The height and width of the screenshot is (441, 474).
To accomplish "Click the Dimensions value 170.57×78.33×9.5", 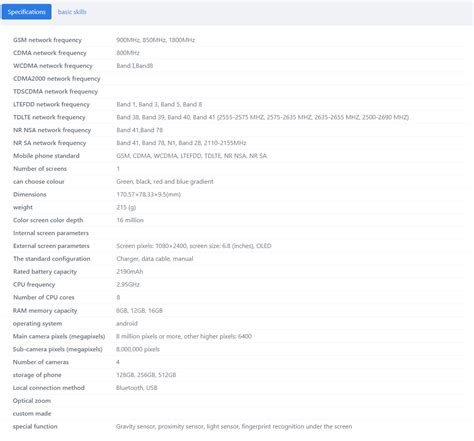I will [149, 194].
